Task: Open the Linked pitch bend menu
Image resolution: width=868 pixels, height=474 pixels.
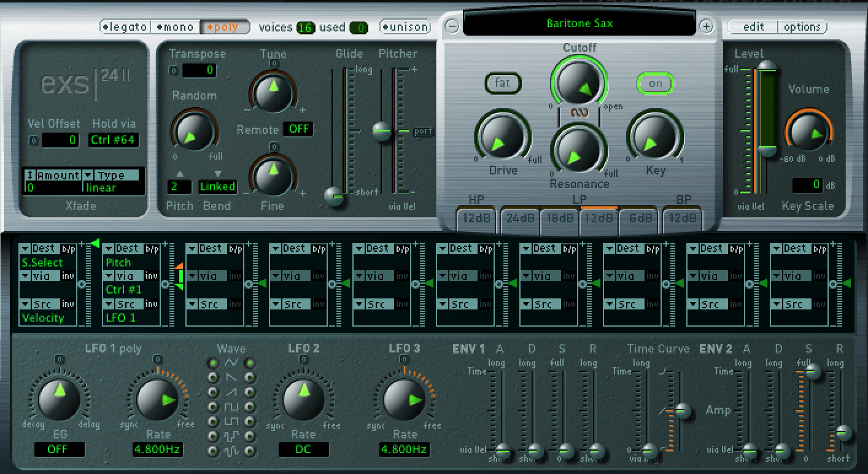Action: click(x=218, y=186)
